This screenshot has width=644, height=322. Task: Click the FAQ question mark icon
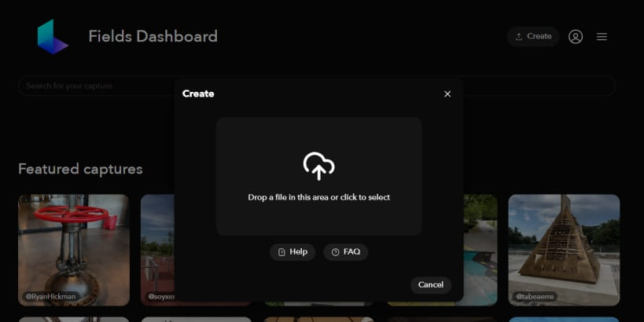[x=336, y=252]
